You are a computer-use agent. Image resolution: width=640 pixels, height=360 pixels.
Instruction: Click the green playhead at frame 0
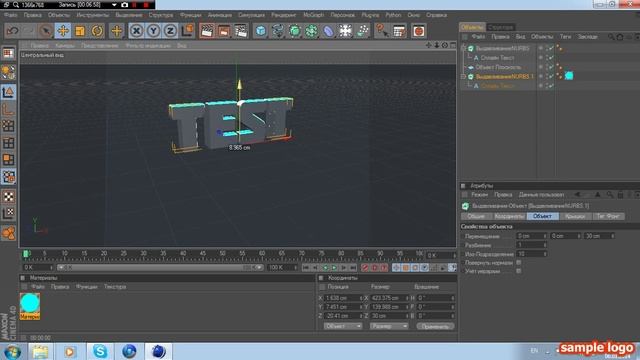(x=26, y=254)
